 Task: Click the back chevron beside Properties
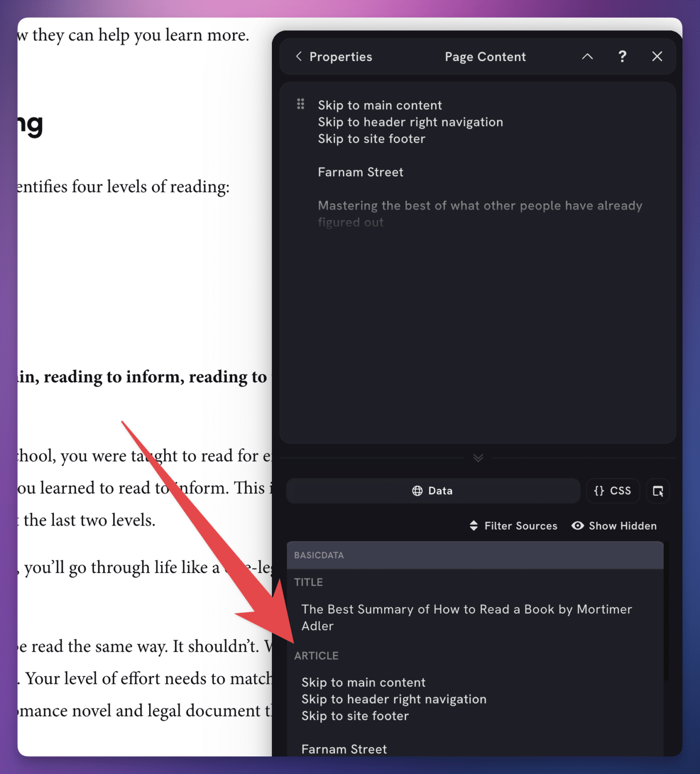pyautogui.click(x=298, y=56)
